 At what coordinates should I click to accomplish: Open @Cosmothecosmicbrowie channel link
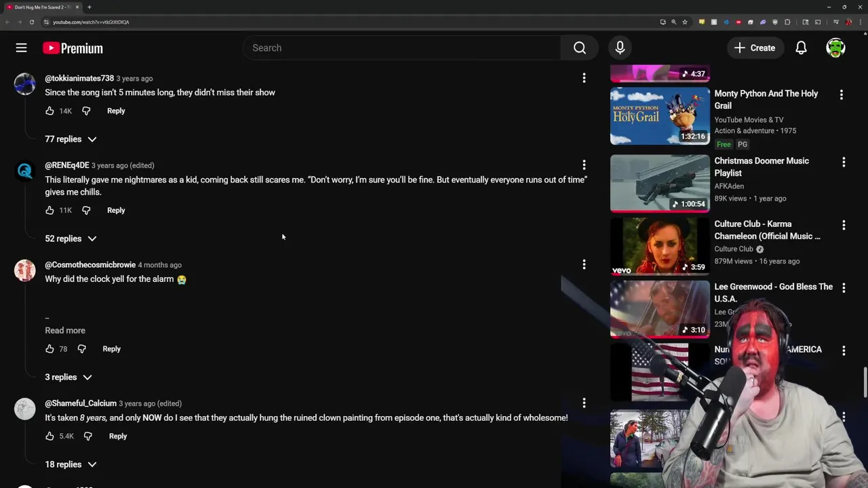click(90, 264)
